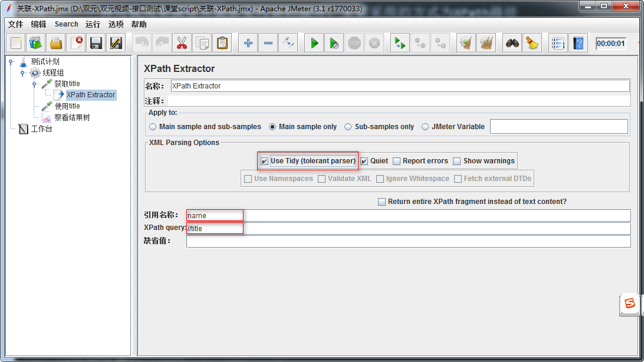Select 获取title sampler in tree
Image resolution: width=644 pixels, height=362 pixels.
pos(67,84)
